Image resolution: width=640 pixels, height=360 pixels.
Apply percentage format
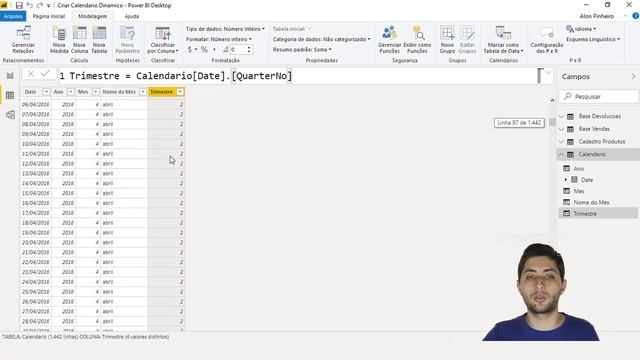(204, 49)
